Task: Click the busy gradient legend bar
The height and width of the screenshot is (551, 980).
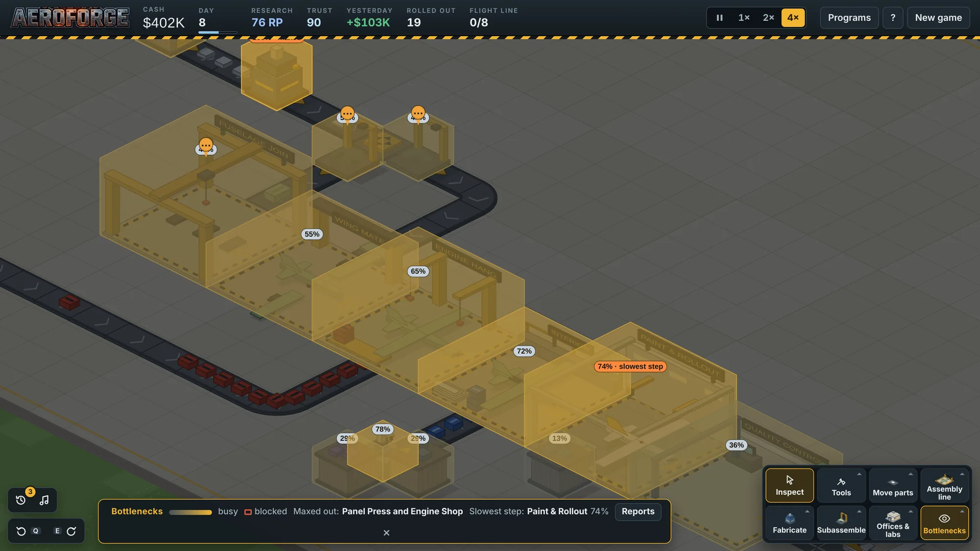Action: pyautogui.click(x=190, y=512)
